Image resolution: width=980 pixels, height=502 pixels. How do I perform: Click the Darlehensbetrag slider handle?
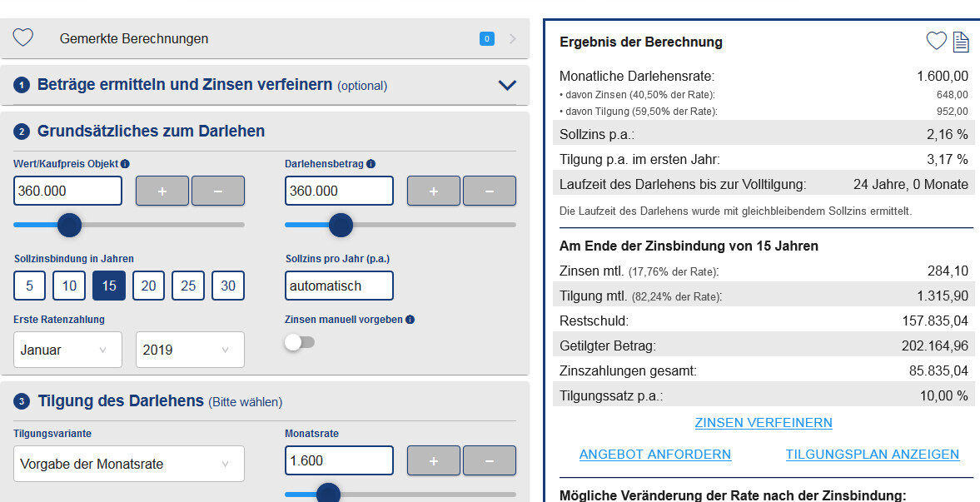pos(341,225)
